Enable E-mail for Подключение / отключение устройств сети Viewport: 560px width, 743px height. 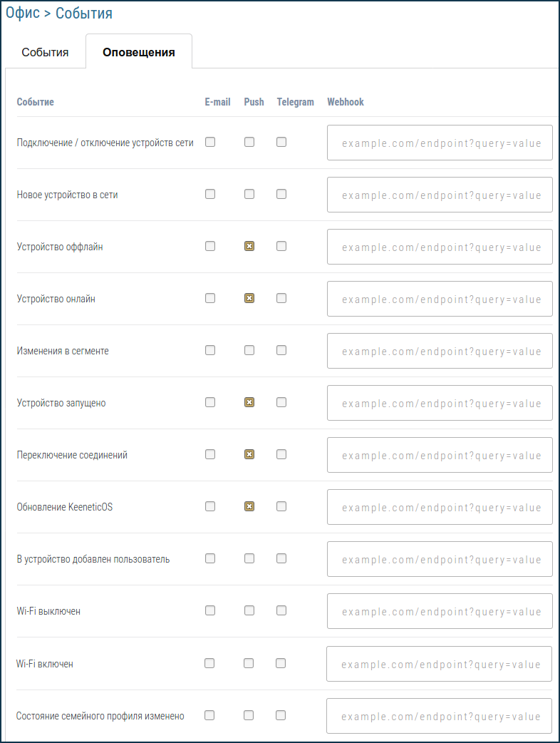pyautogui.click(x=210, y=141)
